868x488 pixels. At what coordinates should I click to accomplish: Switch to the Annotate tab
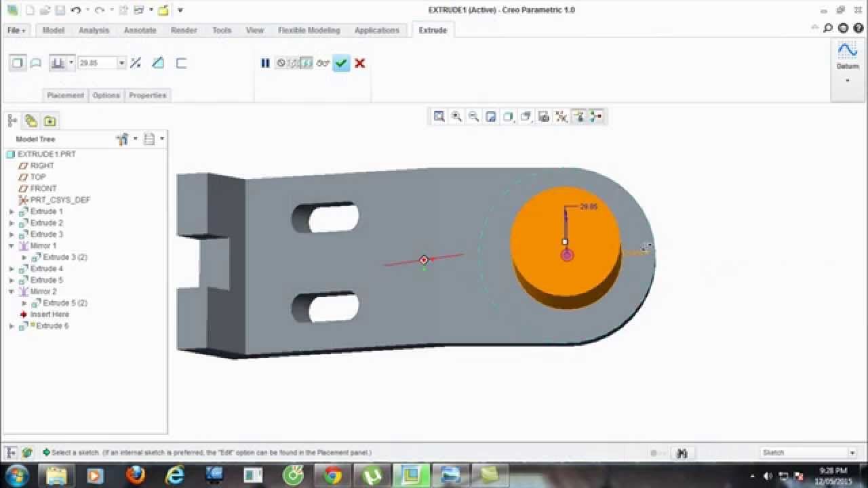click(x=140, y=30)
